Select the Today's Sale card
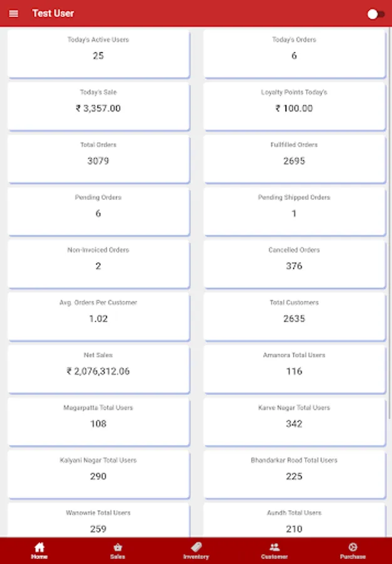The height and width of the screenshot is (564, 392). click(x=98, y=107)
